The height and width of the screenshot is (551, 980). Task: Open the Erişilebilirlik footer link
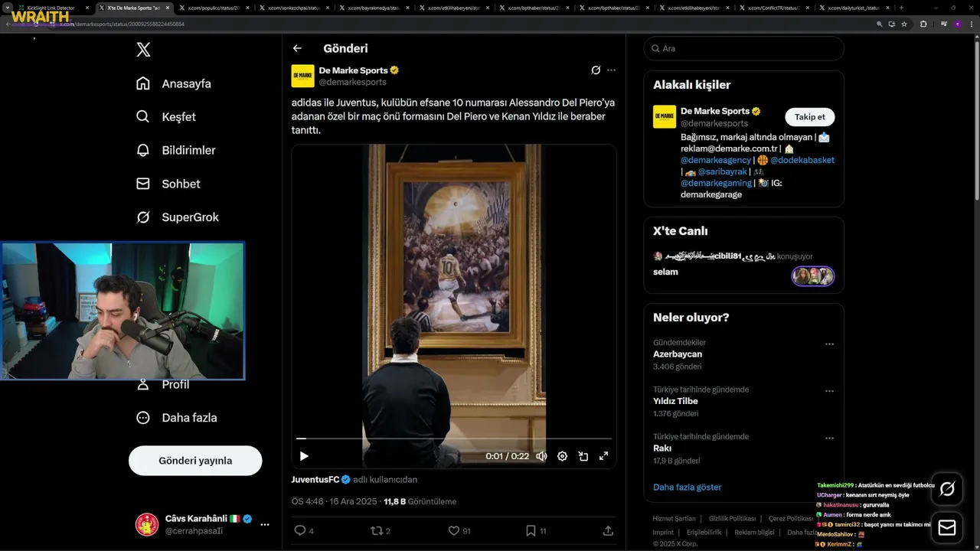704,533
